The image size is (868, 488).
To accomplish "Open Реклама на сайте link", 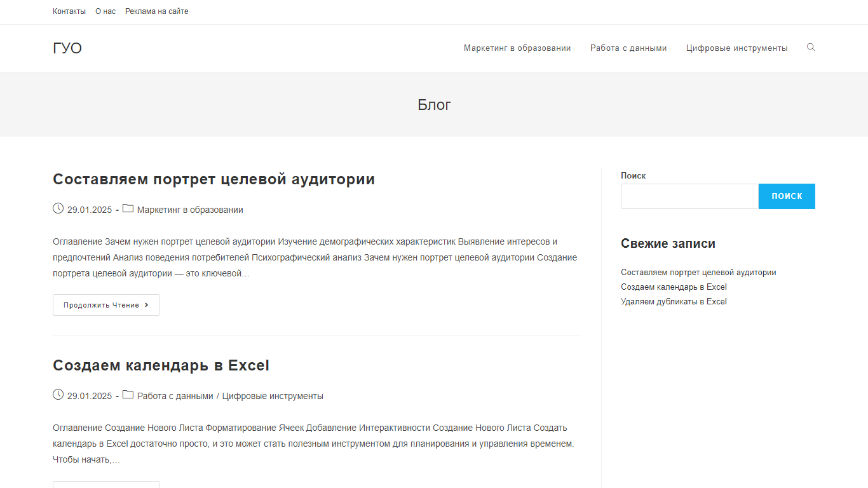I will point(157,11).
